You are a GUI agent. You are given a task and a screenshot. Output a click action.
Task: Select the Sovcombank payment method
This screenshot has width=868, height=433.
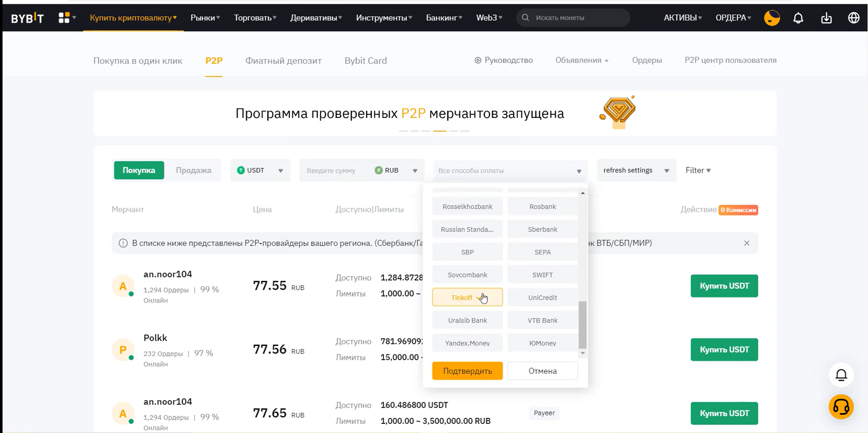tap(468, 275)
